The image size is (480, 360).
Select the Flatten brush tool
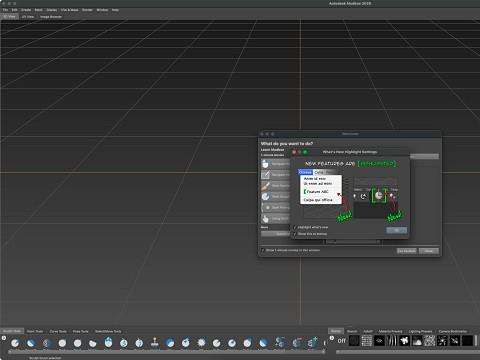(93, 343)
